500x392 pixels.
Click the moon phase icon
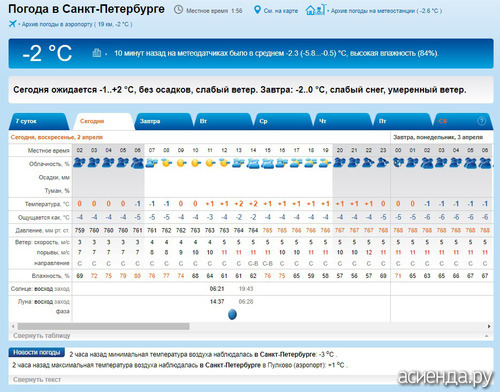232,314
